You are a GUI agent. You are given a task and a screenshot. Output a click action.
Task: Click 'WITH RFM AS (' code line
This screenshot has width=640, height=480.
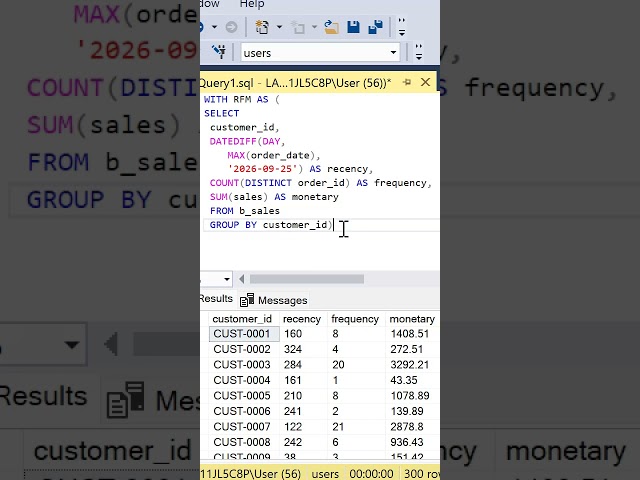tap(242, 100)
